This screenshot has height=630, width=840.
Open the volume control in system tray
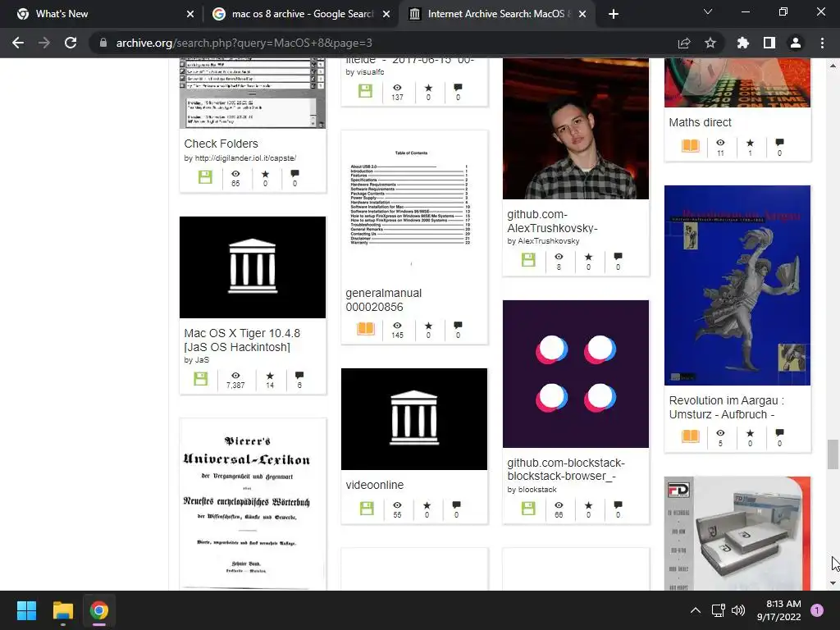point(738,610)
